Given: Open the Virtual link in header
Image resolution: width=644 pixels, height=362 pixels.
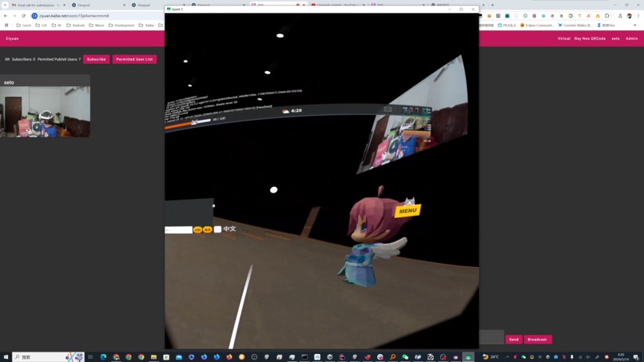Looking at the screenshot, I should (x=563, y=38).
